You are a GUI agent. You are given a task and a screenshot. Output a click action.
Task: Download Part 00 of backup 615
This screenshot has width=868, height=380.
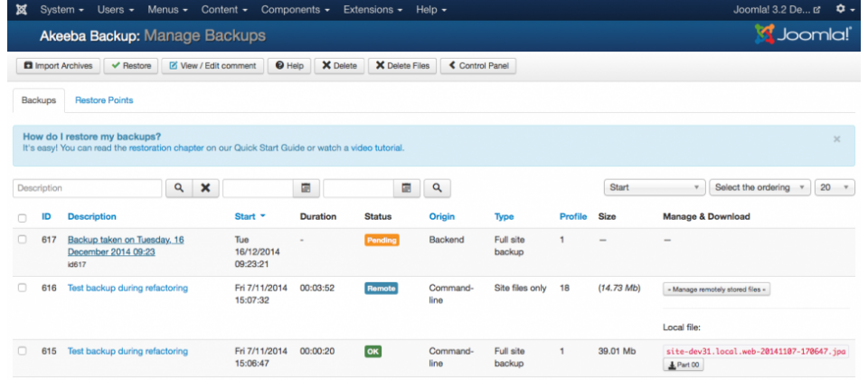(684, 365)
